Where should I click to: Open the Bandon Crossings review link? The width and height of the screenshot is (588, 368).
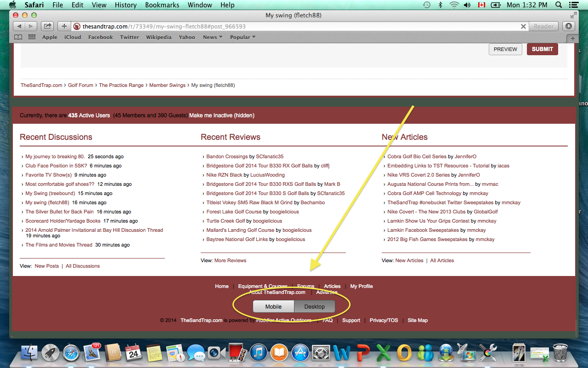point(227,157)
